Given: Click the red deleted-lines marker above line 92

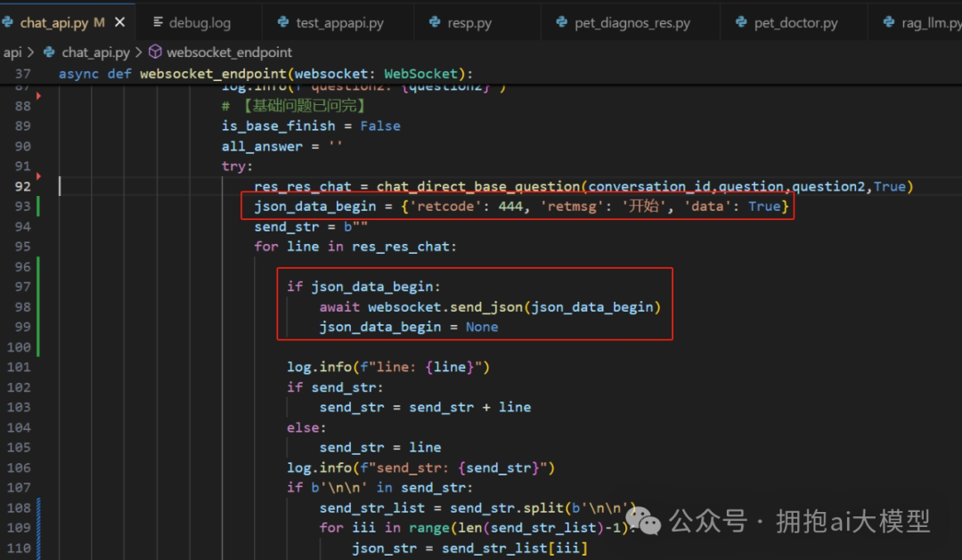Looking at the screenshot, I should 38,176.
